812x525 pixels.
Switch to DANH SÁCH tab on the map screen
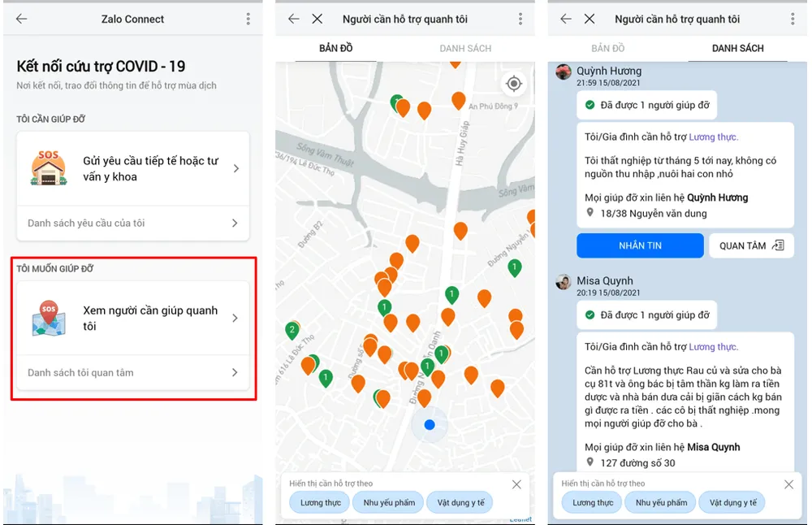pos(465,49)
